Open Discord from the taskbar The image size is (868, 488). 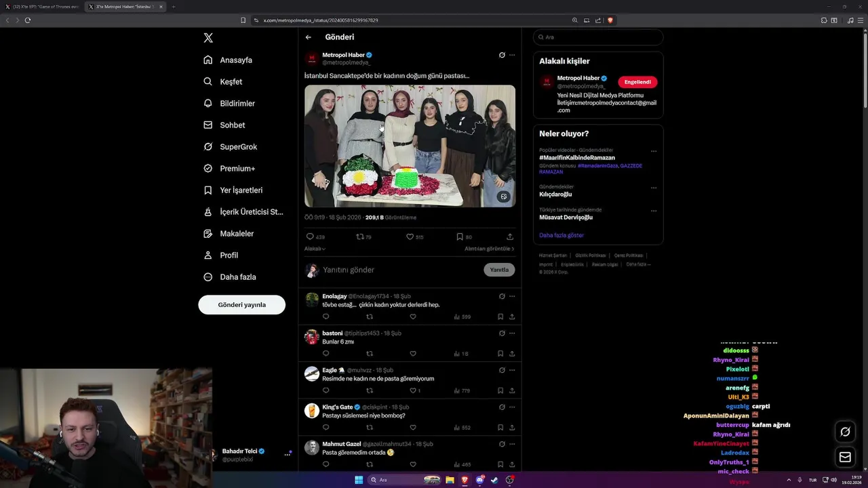pos(479,480)
